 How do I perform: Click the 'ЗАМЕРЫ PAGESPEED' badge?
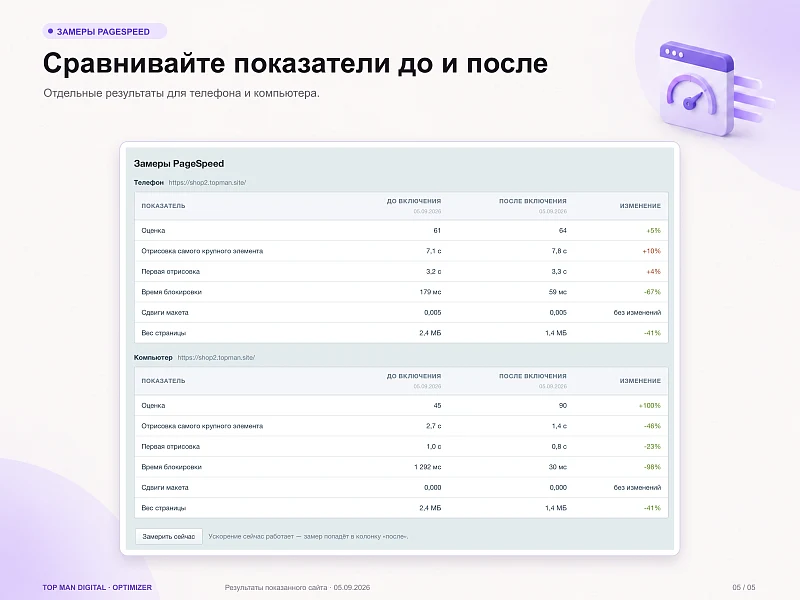click(105, 31)
